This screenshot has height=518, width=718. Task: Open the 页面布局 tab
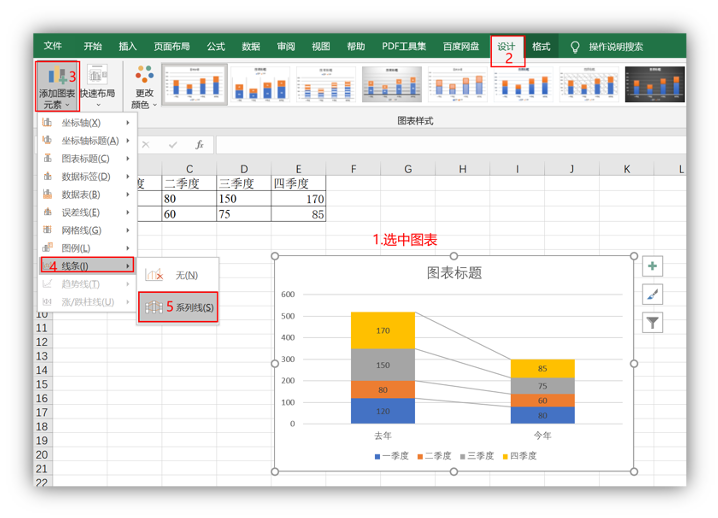(x=172, y=46)
